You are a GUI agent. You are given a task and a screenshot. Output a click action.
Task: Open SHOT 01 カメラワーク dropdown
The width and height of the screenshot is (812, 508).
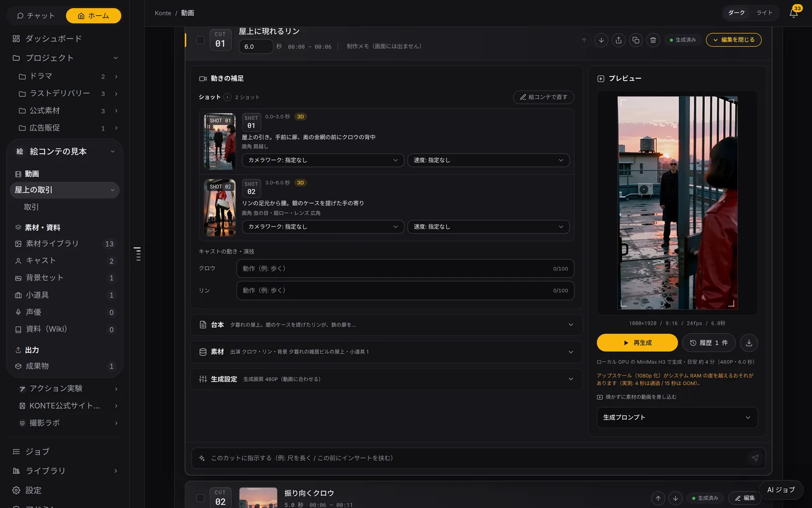click(x=323, y=160)
